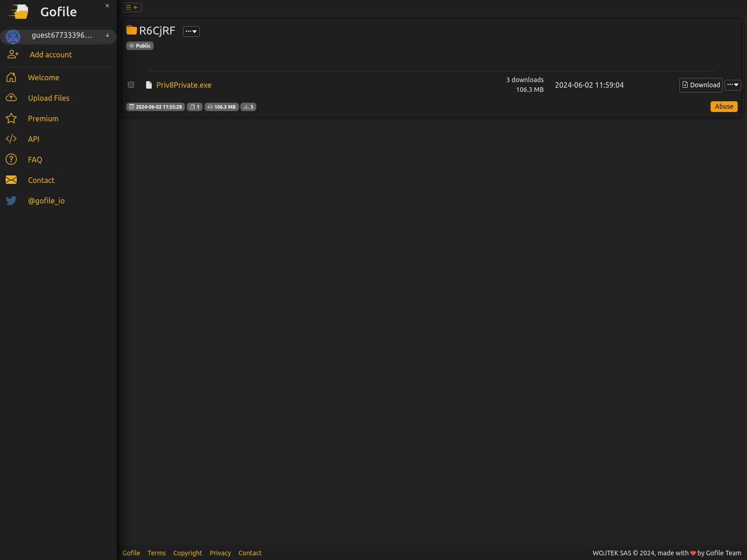Click the file count badge showing 1

195,107
